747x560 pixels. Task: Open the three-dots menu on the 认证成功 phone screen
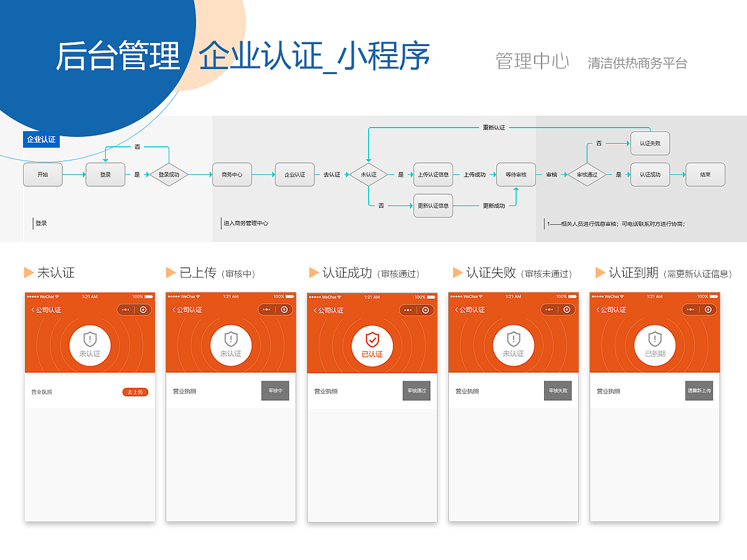408,310
